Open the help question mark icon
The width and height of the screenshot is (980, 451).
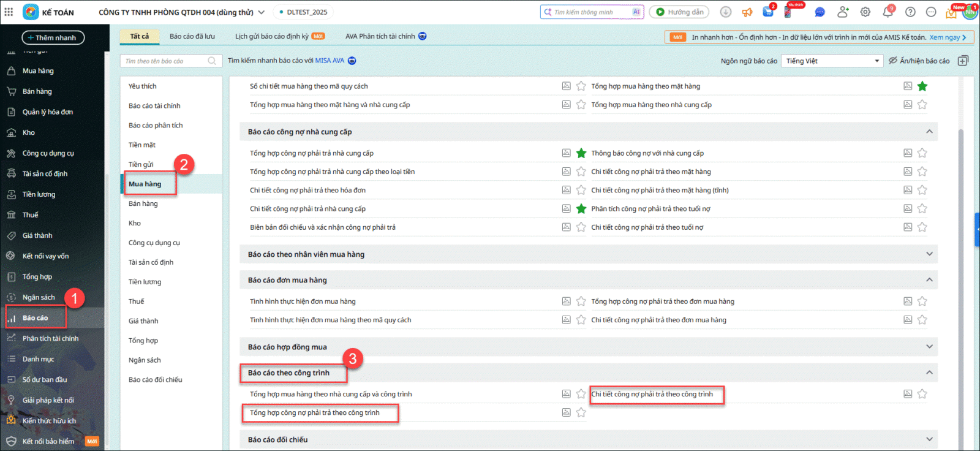pyautogui.click(x=910, y=12)
